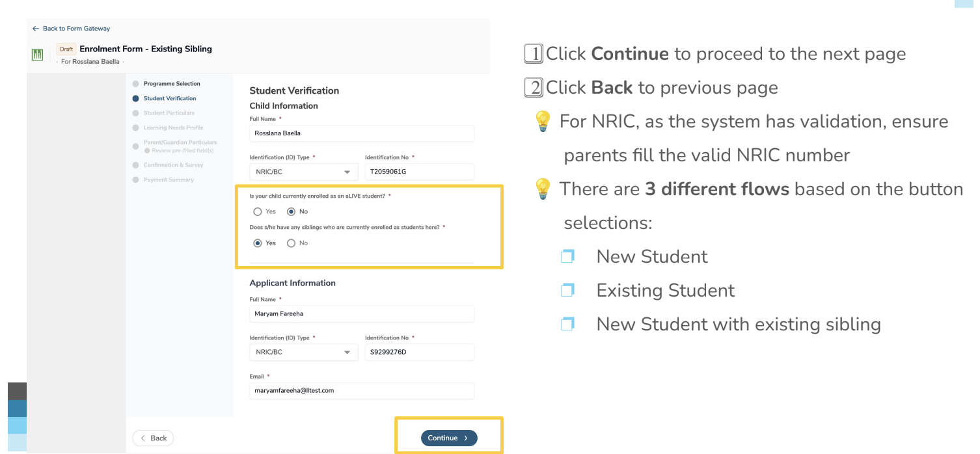Open child's Identification Type NRIC/BC dropdown

click(x=304, y=172)
